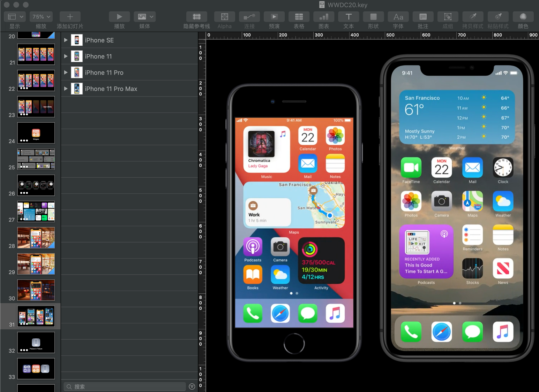Select slide 22 thumbnail
Viewport: 539px width, 392px height.
tap(36, 80)
